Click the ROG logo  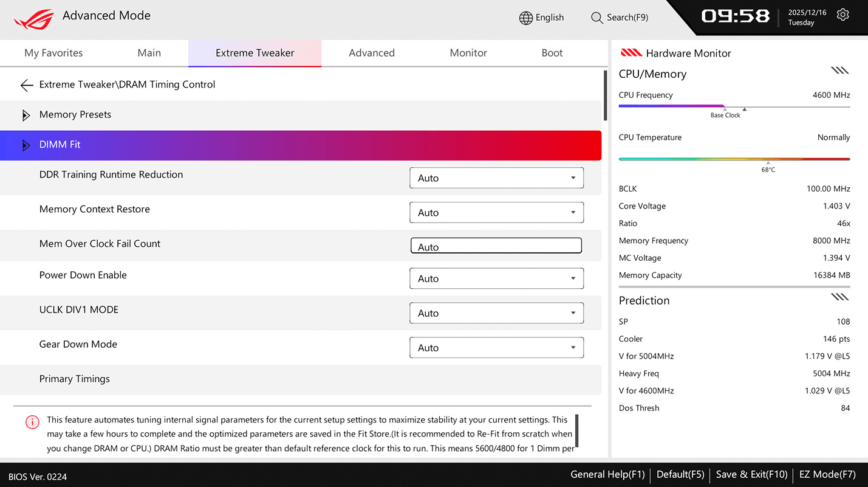click(x=34, y=19)
